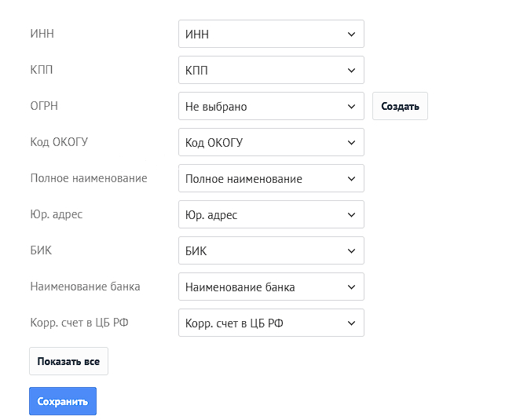Open the ОГРН dropdown showing Не выбрано

coord(271,106)
